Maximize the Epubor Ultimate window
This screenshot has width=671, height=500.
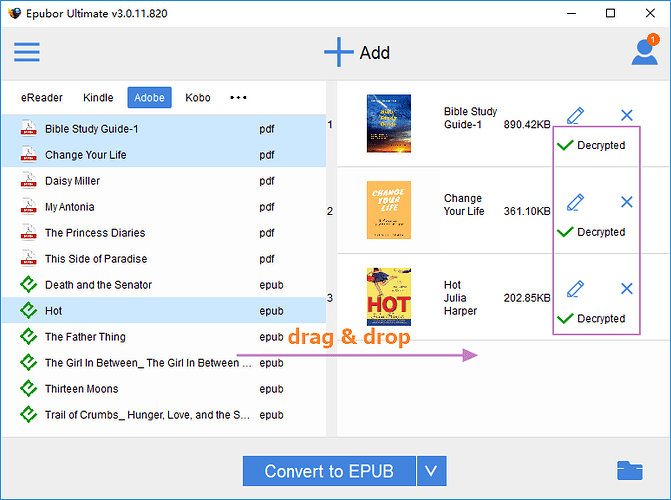[611, 13]
